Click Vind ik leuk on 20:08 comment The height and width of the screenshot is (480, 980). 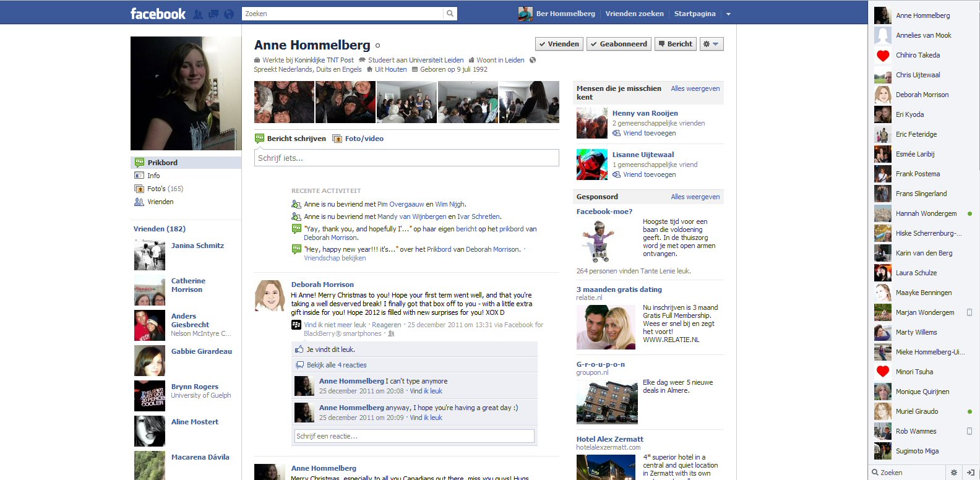[426, 391]
